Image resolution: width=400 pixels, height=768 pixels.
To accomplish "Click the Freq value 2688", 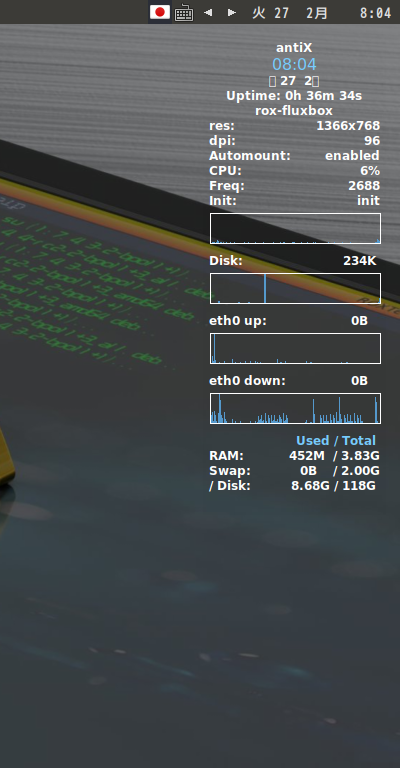I will (364, 186).
